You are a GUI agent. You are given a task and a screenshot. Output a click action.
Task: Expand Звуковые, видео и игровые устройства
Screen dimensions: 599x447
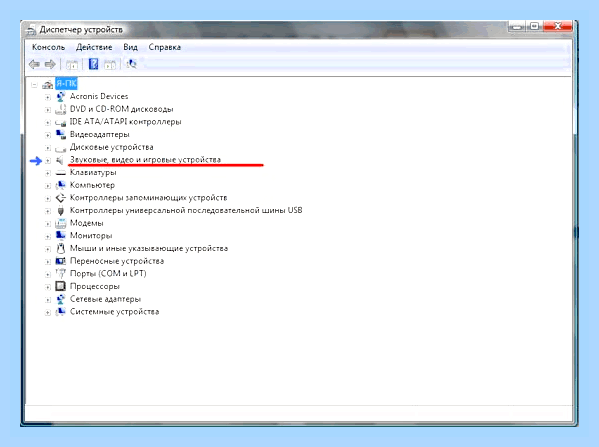point(47,160)
